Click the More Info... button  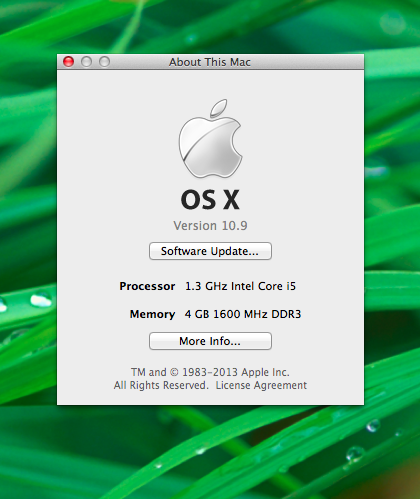pyautogui.click(x=210, y=341)
